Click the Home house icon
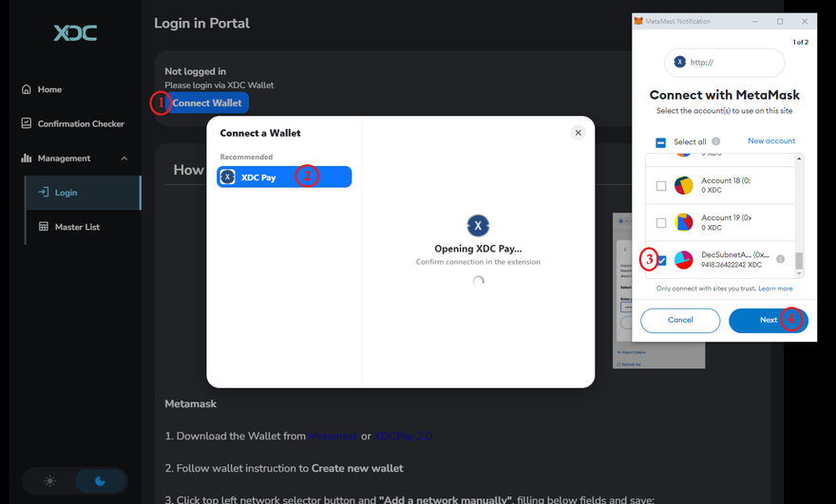Viewport: 836px width, 504px height. pos(27,89)
